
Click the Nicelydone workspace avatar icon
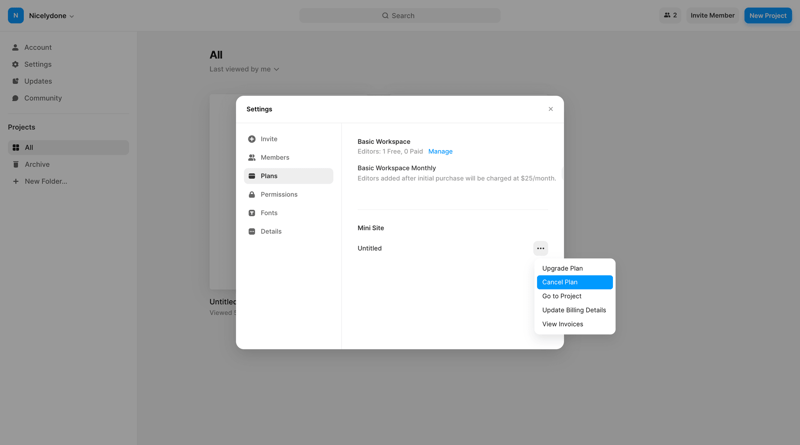[x=16, y=15]
